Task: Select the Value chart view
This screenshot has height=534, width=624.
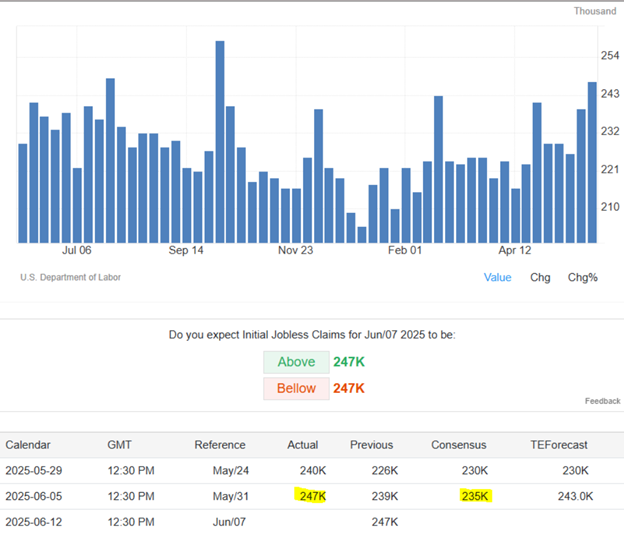Action: pos(497,277)
